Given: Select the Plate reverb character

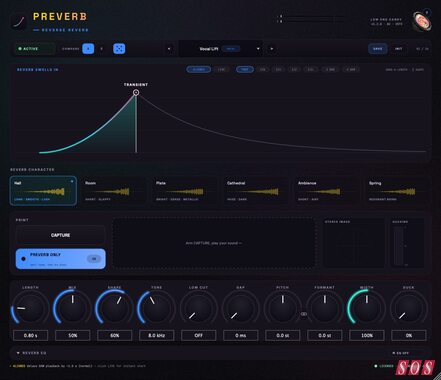Looking at the screenshot, I should (185, 191).
